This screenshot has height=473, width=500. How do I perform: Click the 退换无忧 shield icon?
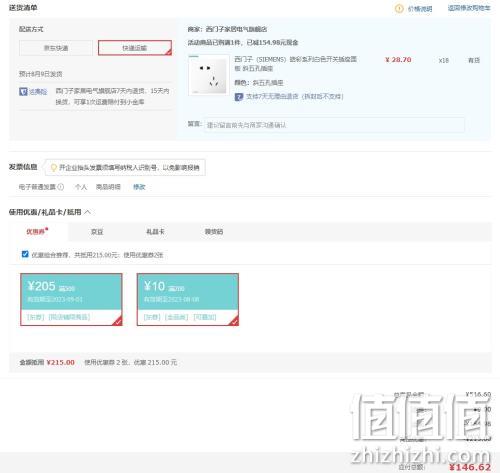click(23, 91)
